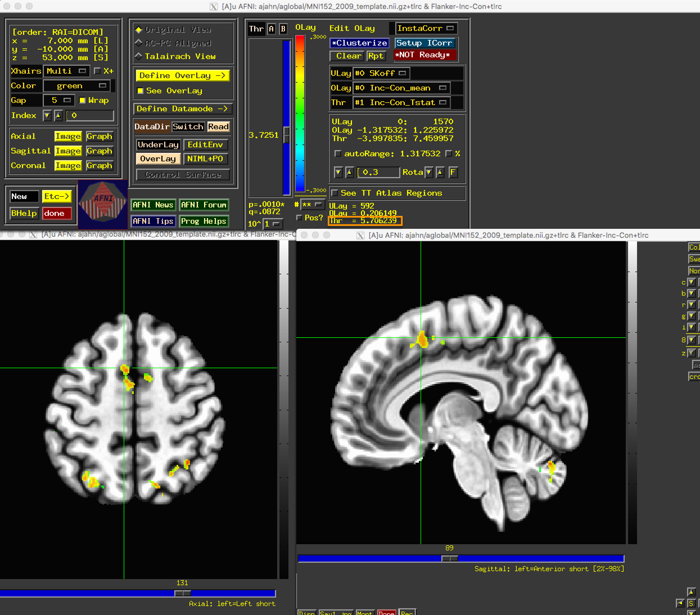Screen dimensions: 700x615
Task: Open the Axial Image viewer
Action: click(68, 136)
